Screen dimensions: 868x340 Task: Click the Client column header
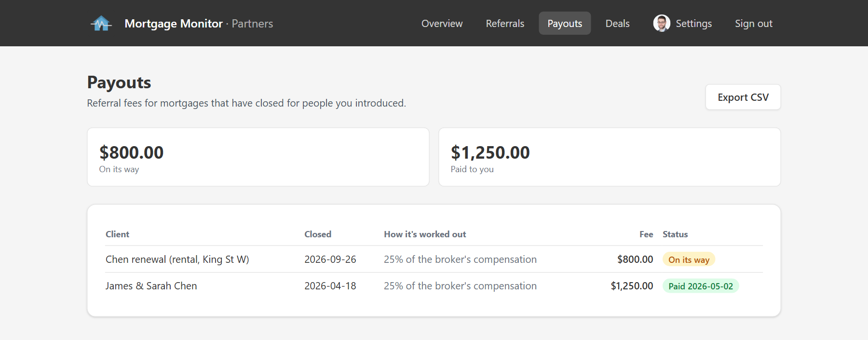tap(117, 234)
